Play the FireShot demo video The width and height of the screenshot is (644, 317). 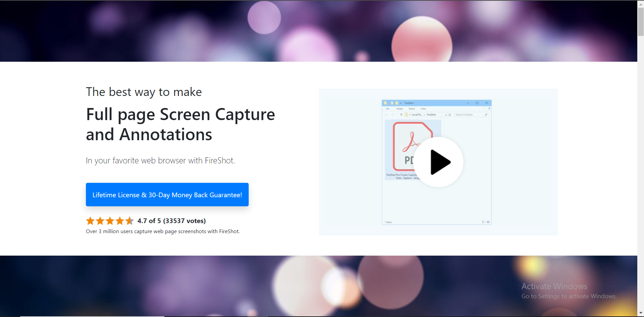[x=438, y=162]
